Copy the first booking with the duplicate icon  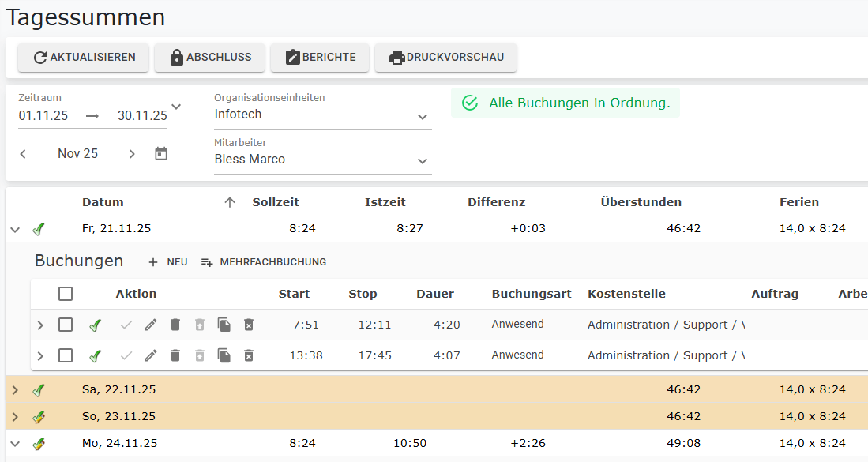[x=224, y=324]
